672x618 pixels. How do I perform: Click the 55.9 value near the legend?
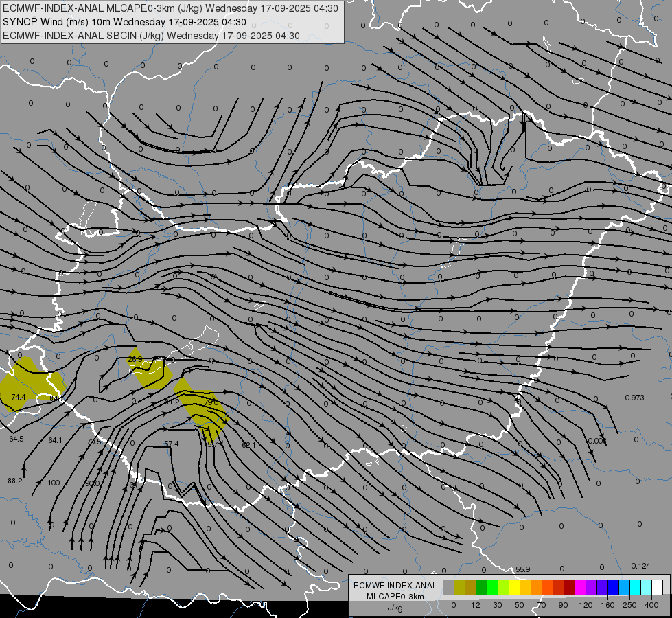[523, 569]
